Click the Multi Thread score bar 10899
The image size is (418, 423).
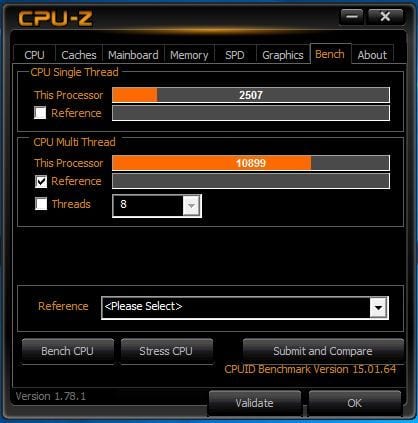click(x=251, y=163)
